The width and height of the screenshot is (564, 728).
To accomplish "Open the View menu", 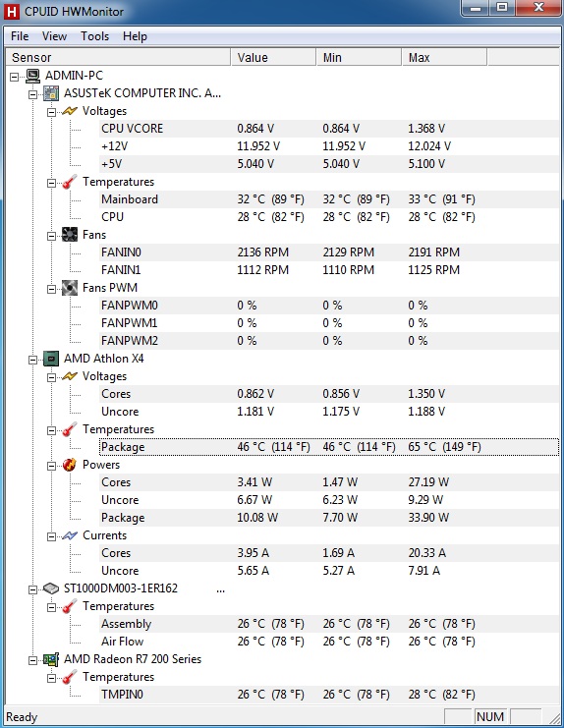I will (54, 36).
